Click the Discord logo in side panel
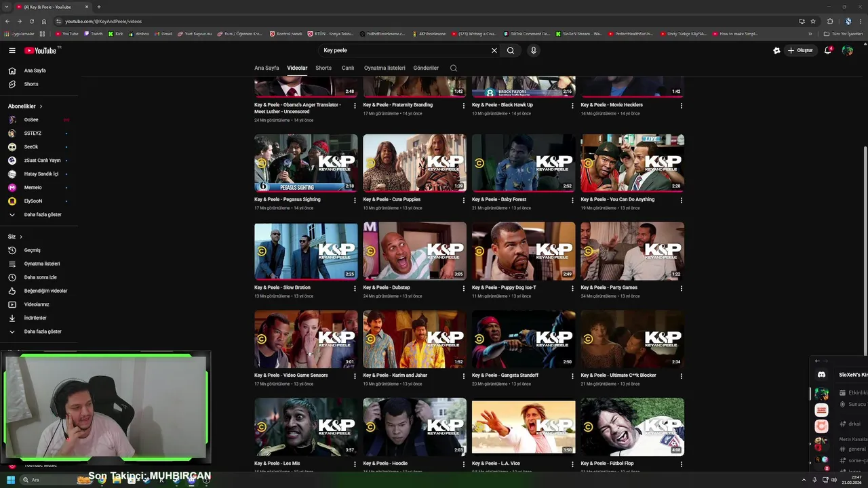 (x=821, y=375)
